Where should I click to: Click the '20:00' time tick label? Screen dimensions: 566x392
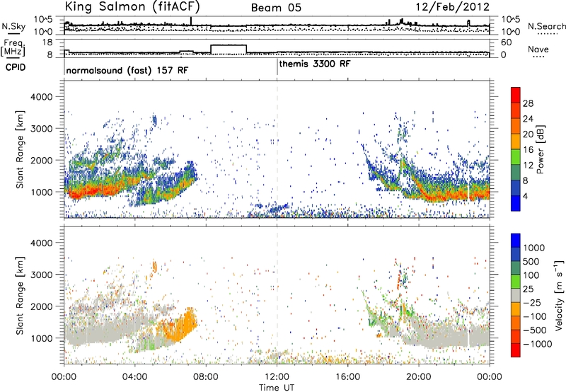(419, 377)
